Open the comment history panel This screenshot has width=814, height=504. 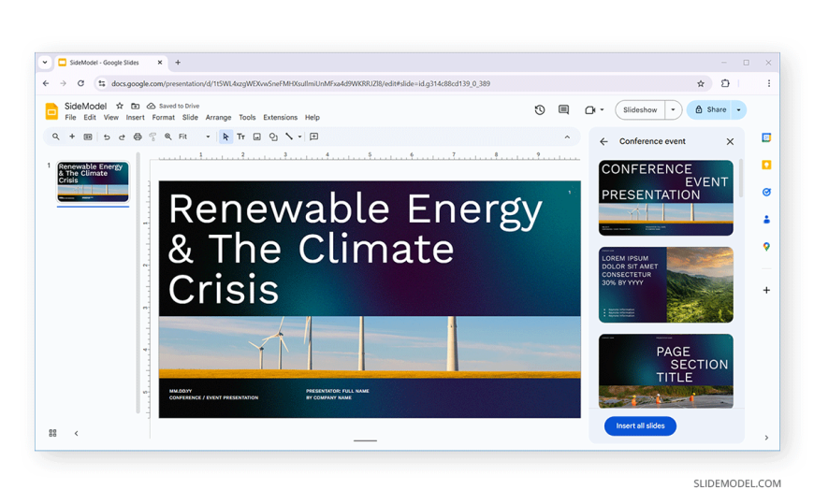pos(564,110)
